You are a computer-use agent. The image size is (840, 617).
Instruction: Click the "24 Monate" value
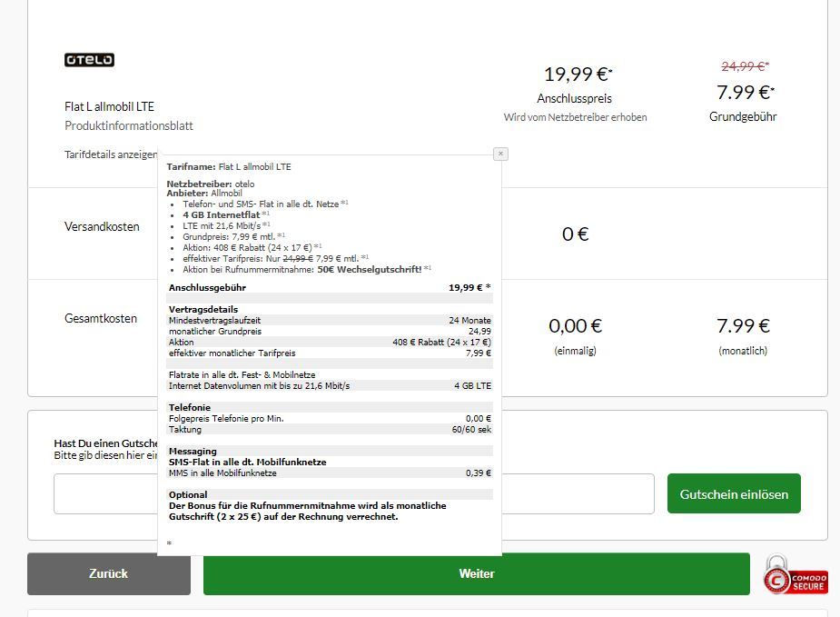[x=469, y=320]
